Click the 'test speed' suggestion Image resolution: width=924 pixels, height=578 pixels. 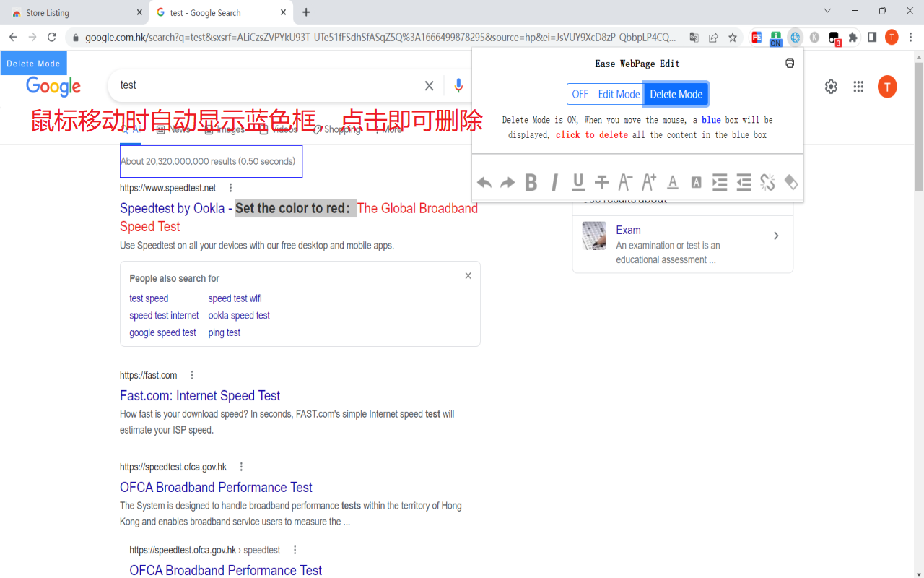coord(149,298)
